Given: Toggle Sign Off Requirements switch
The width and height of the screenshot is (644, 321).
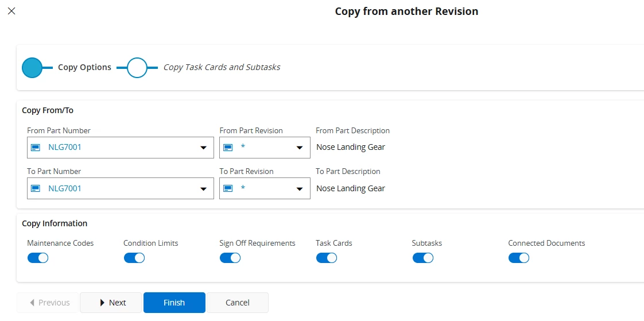Looking at the screenshot, I should 230,258.
